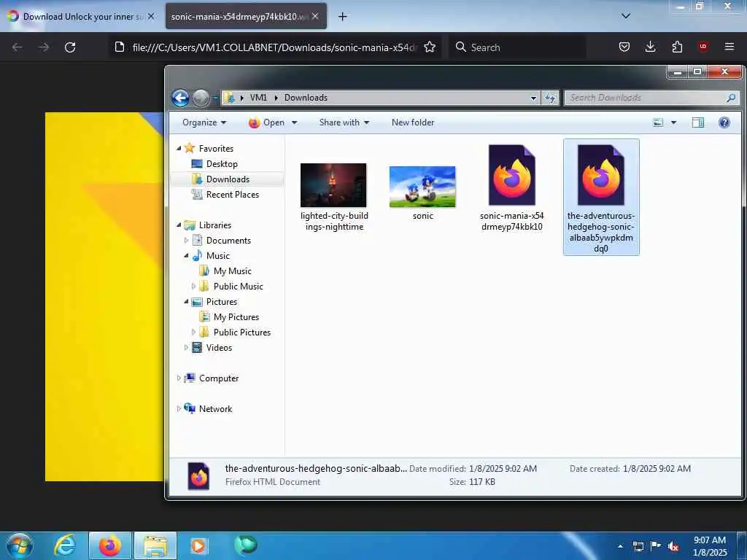747x560 pixels.
Task: Click the Firefox Search box
Action: (x=517, y=47)
